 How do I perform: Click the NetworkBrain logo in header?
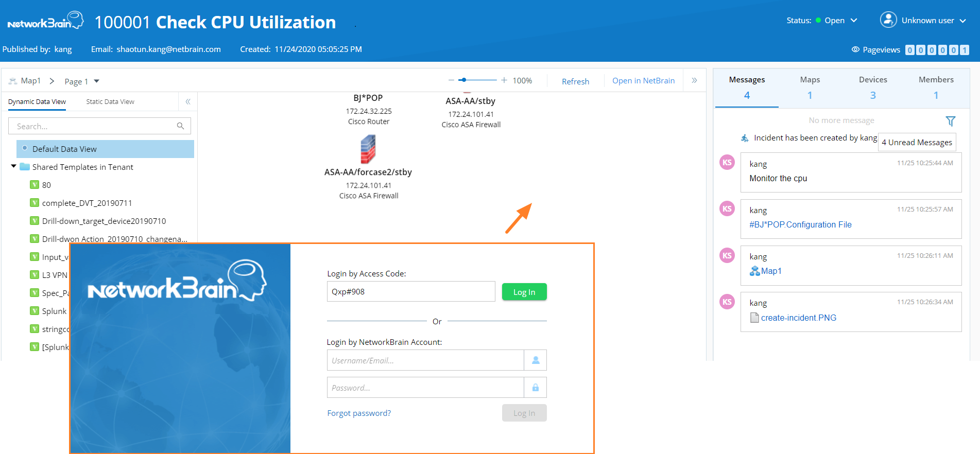click(45, 21)
